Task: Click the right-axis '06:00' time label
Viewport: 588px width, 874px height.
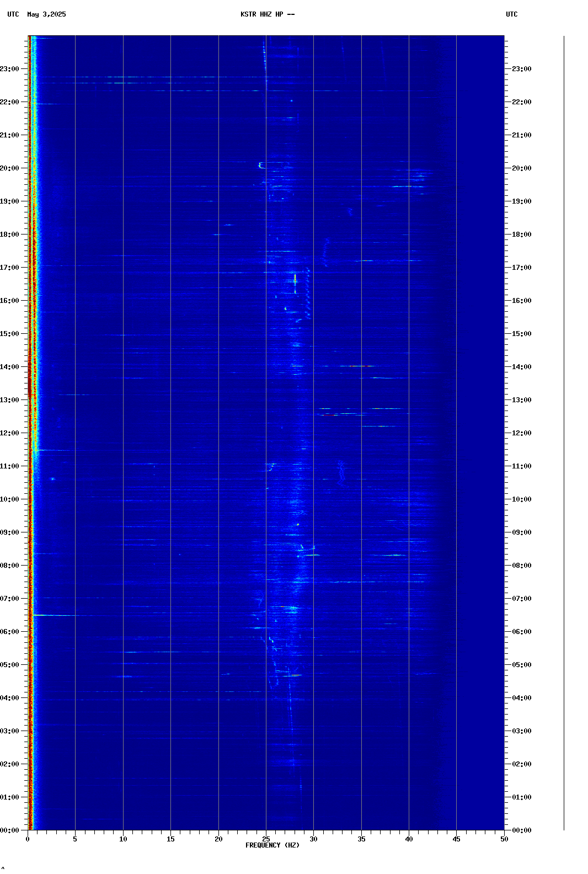Action: pyautogui.click(x=522, y=632)
